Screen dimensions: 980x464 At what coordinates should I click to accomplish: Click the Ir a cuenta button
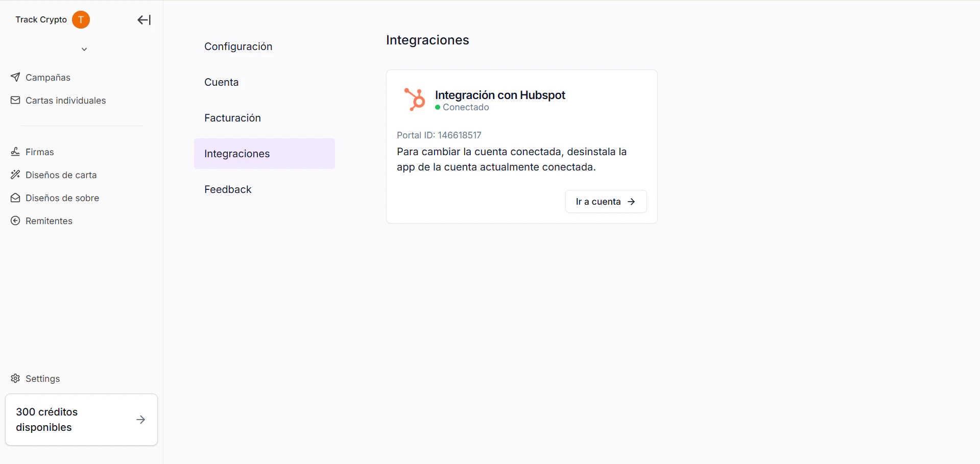tap(605, 201)
